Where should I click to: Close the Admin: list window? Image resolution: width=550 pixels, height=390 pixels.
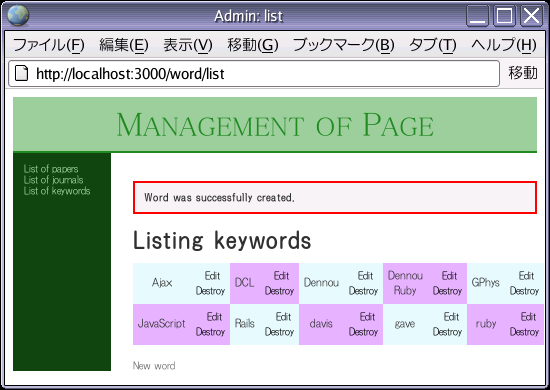pyautogui.click(x=531, y=16)
